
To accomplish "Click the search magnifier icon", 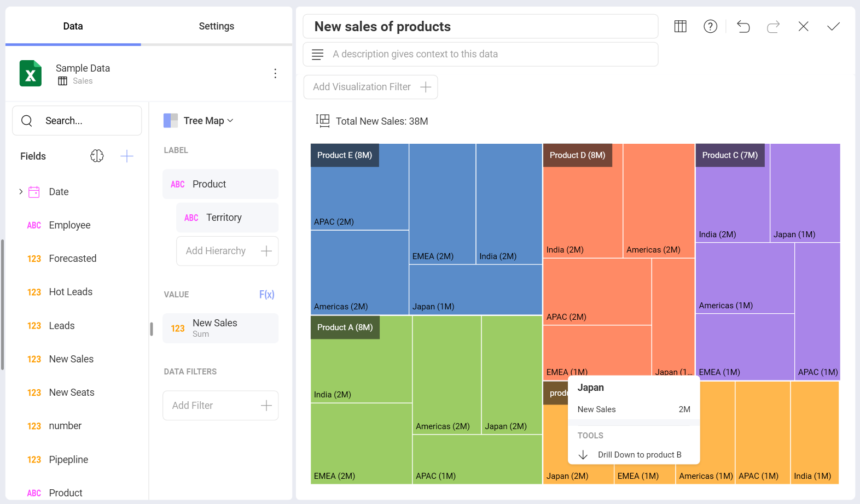I will pyautogui.click(x=27, y=120).
